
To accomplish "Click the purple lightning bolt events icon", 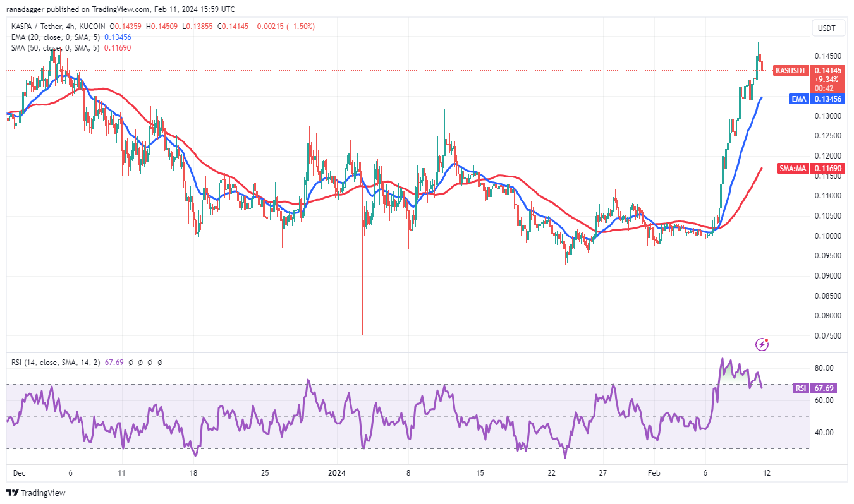I will click(762, 344).
